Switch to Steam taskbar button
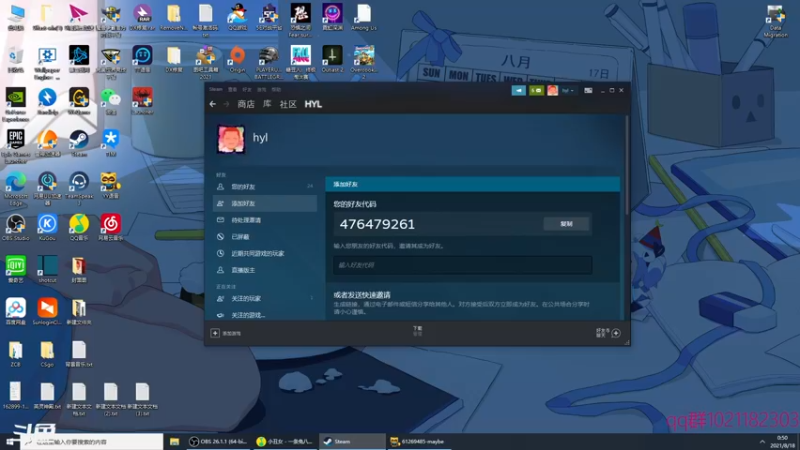800x450 pixels. pyautogui.click(x=352, y=441)
